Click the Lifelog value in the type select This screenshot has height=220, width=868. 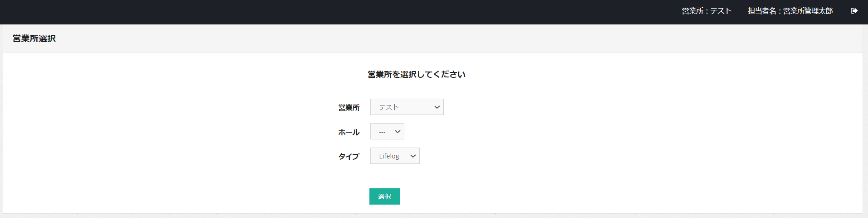(389, 156)
